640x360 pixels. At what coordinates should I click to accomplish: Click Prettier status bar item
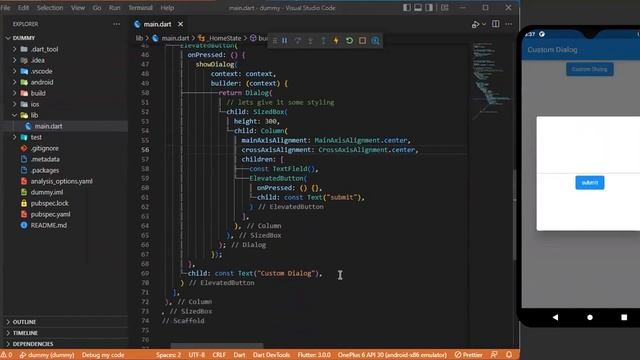pos(469,355)
